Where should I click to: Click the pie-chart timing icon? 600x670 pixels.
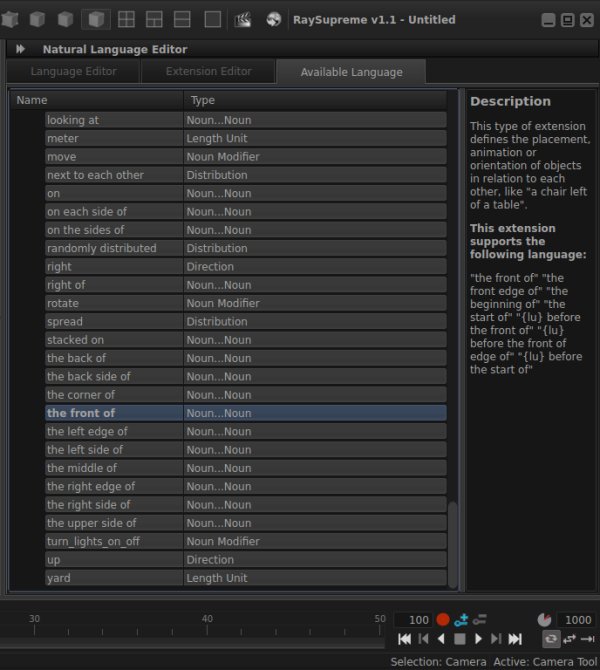[x=544, y=620]
